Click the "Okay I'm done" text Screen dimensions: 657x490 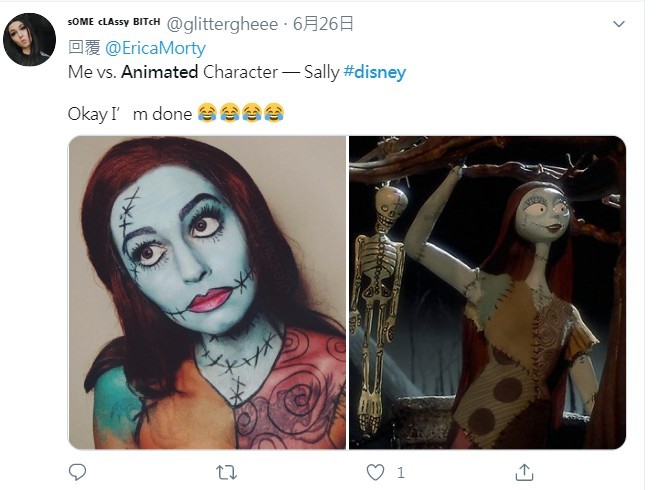pyautogui.click(x=129, y=113)
